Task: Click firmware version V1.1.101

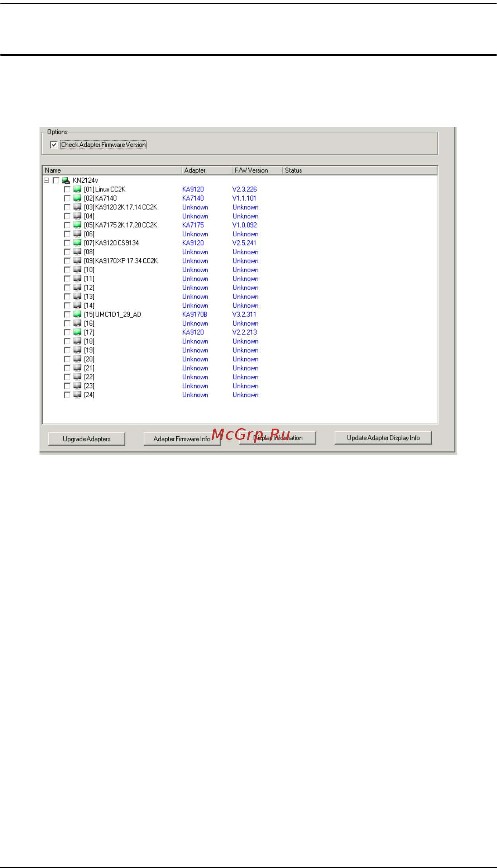Action: (244, 198)
